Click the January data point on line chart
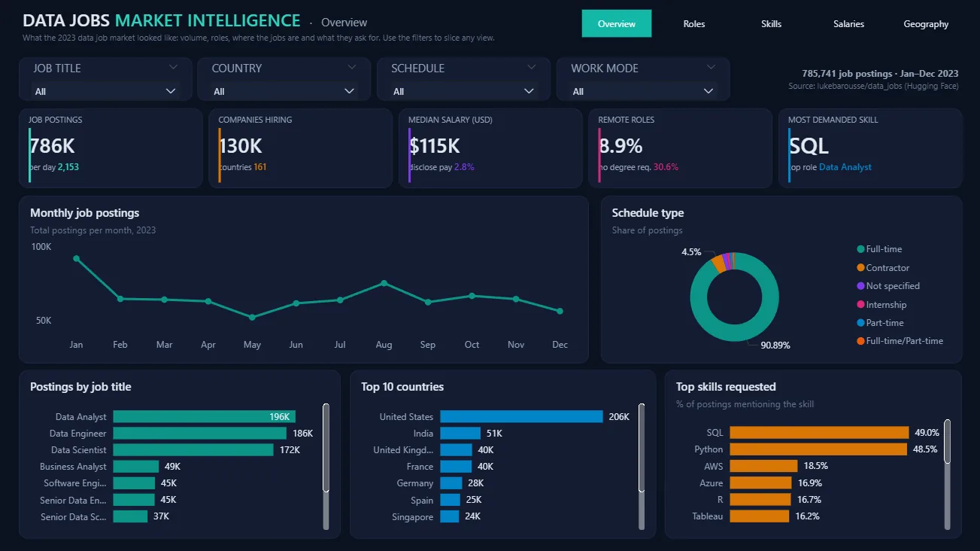980x551 pixels. click(76, 258)
